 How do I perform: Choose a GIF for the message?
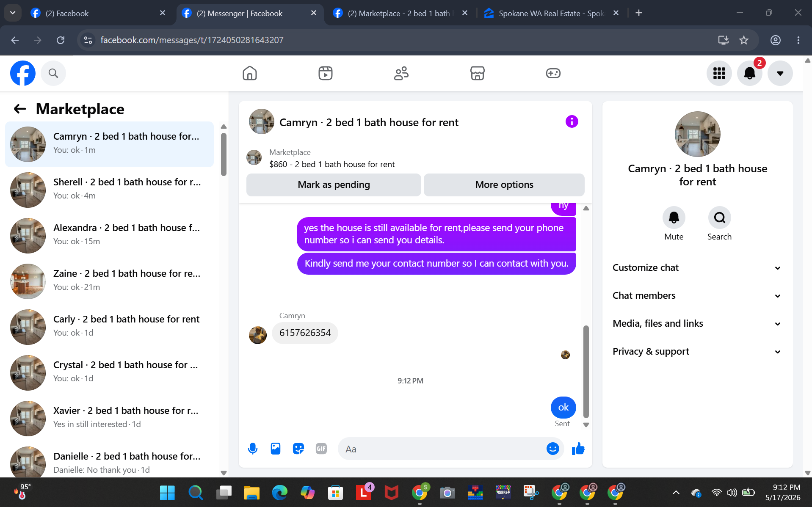[x=321, y=449]
